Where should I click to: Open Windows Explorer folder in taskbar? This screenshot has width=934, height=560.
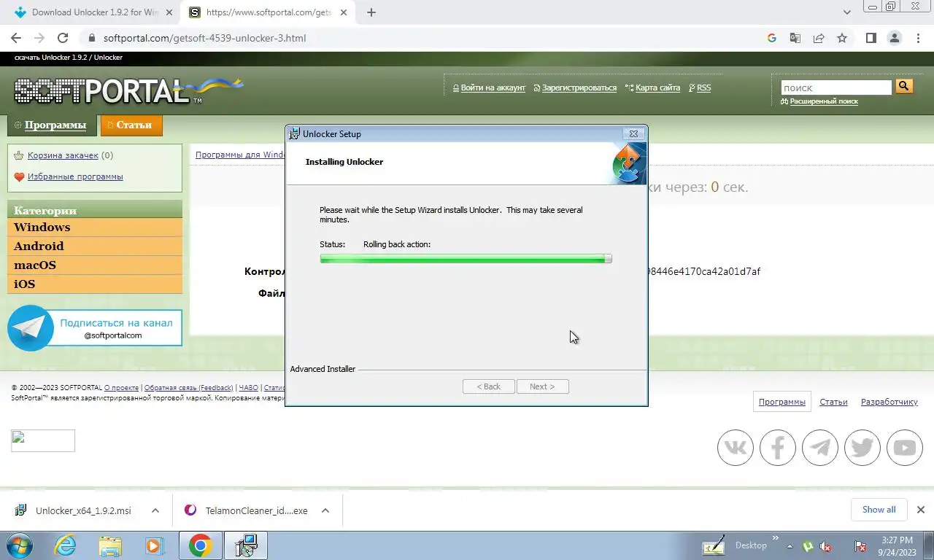pyautogui.click(x=110, y=545)
